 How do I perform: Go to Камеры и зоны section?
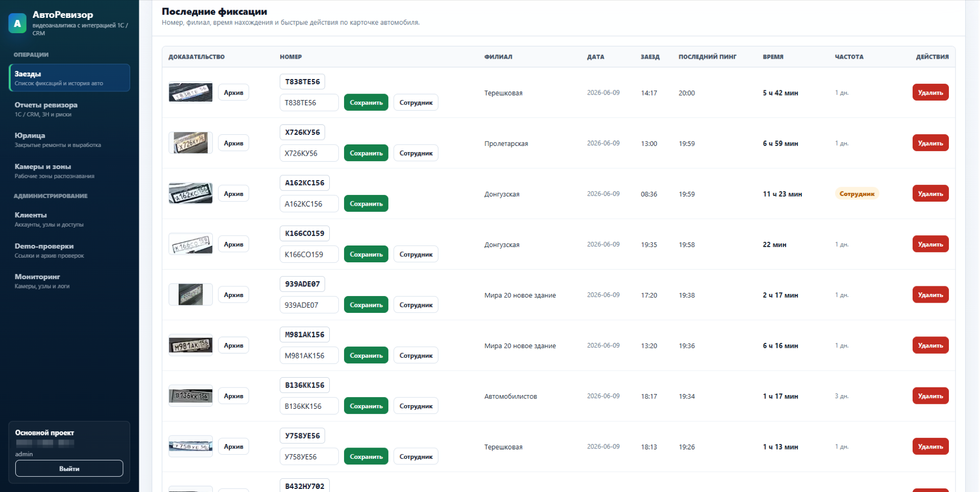pyautogui.click(x=69, y=171)
